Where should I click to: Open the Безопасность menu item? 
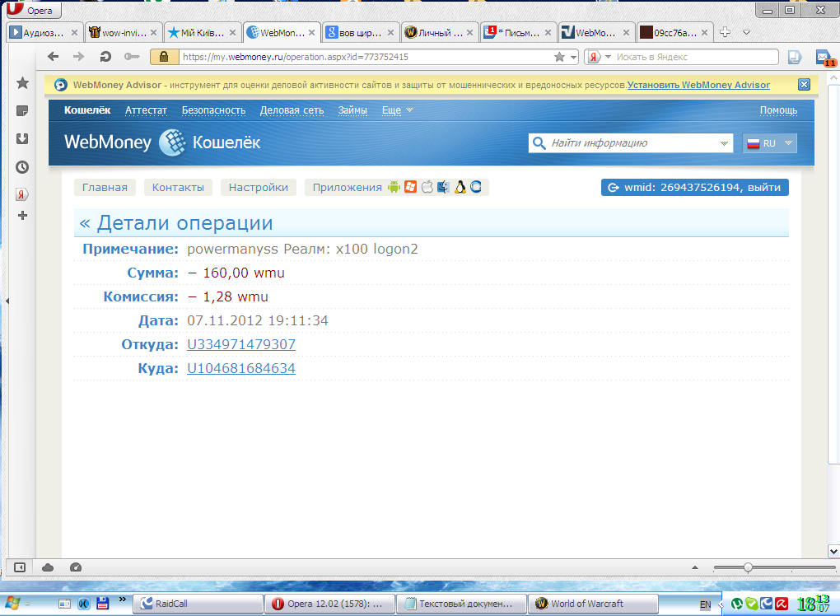tap(214, 110)
